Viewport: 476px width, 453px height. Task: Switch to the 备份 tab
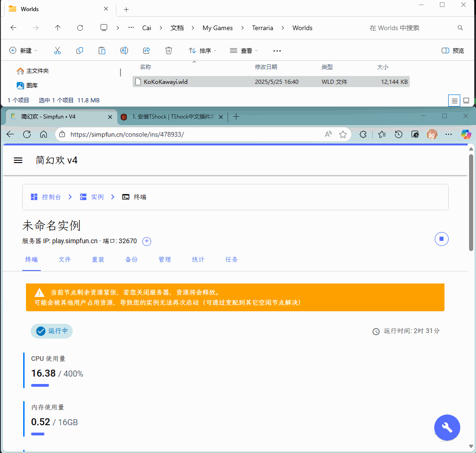[132, 260]
